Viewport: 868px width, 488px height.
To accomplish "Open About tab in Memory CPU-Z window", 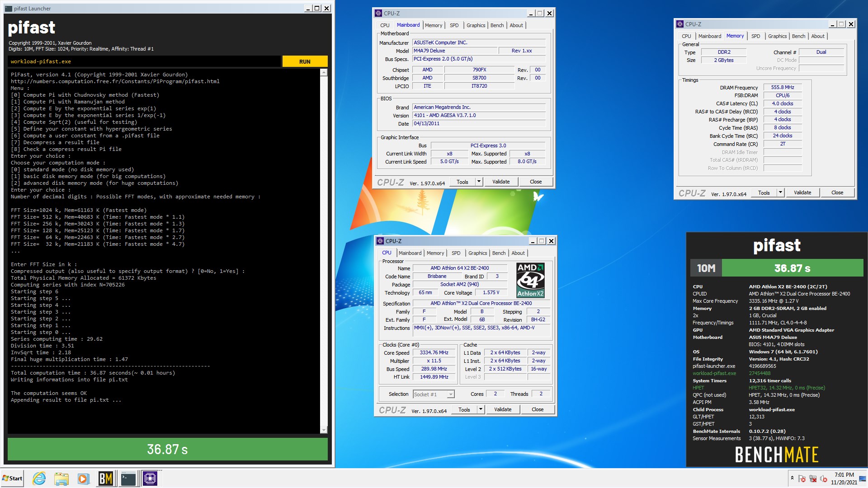I will click(x=817, y=36).
